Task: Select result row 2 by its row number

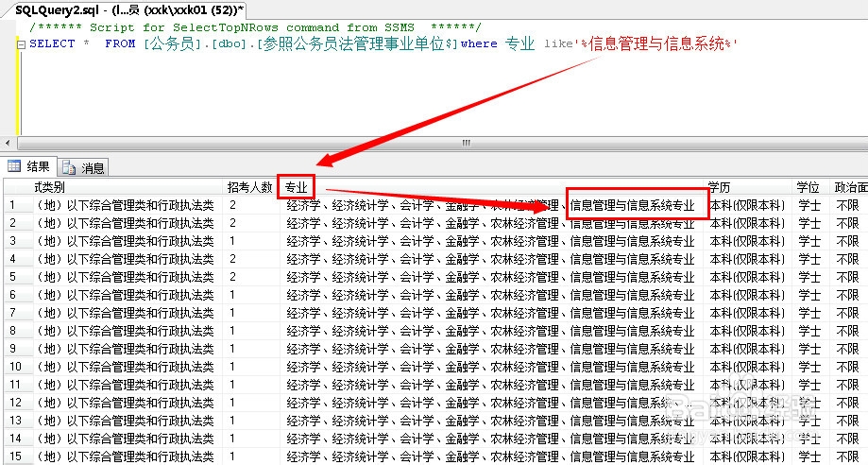Action: (x=17, y=223)
